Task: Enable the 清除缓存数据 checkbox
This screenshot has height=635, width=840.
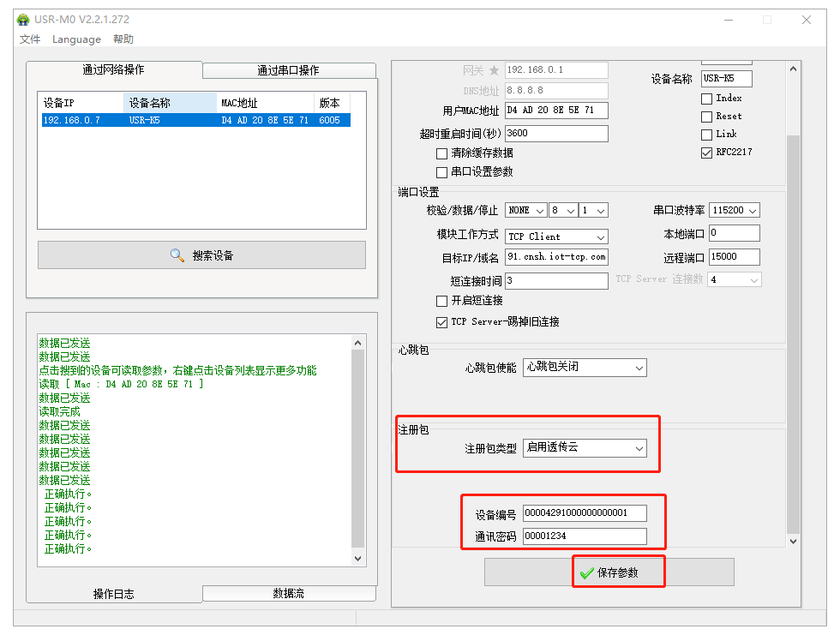Action: click(x=442, y=153)
